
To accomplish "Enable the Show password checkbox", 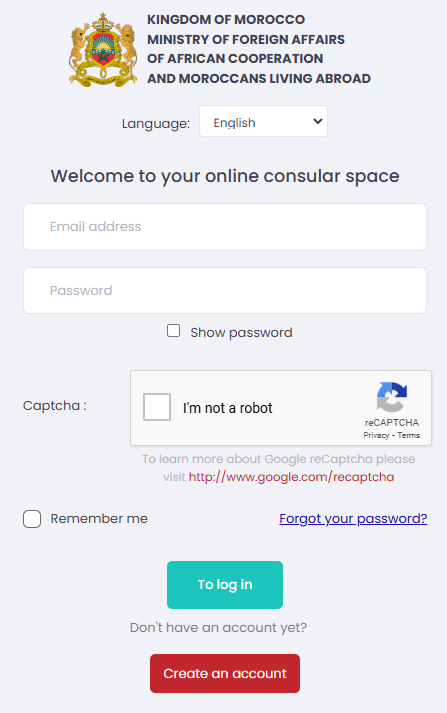I will [173, 331].
